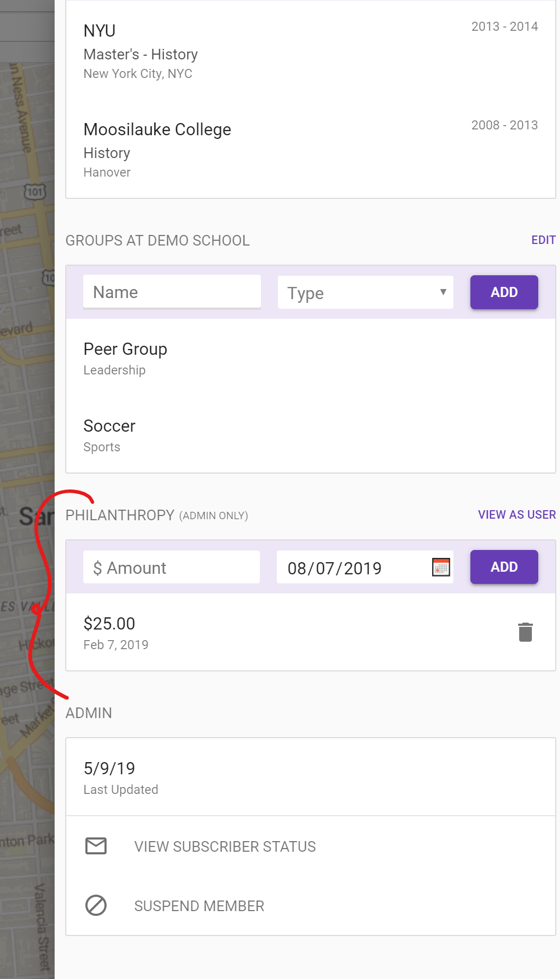Screen dimensions: 560x979
Task: Click the envelope icon for subscriber status
Action: (x=96, y=846)
